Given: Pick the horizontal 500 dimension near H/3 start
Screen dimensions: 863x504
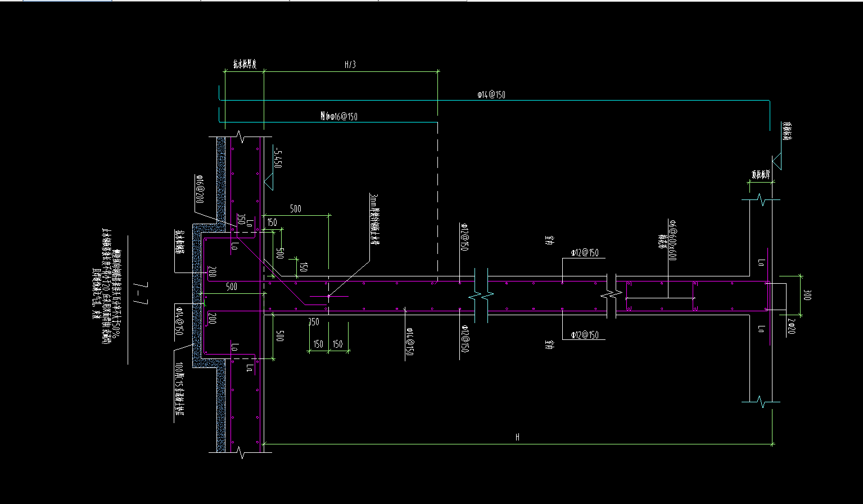Looking at the screenshot, I should pos(295,208).
